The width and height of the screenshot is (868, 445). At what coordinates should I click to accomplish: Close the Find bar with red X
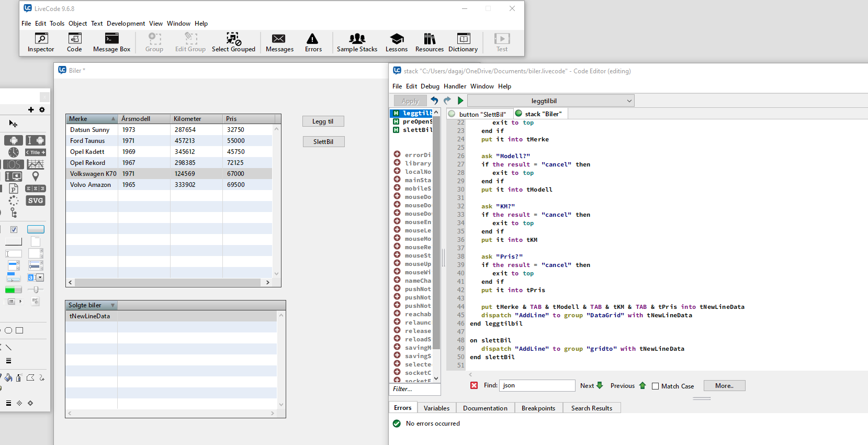(x=474, y=385)
